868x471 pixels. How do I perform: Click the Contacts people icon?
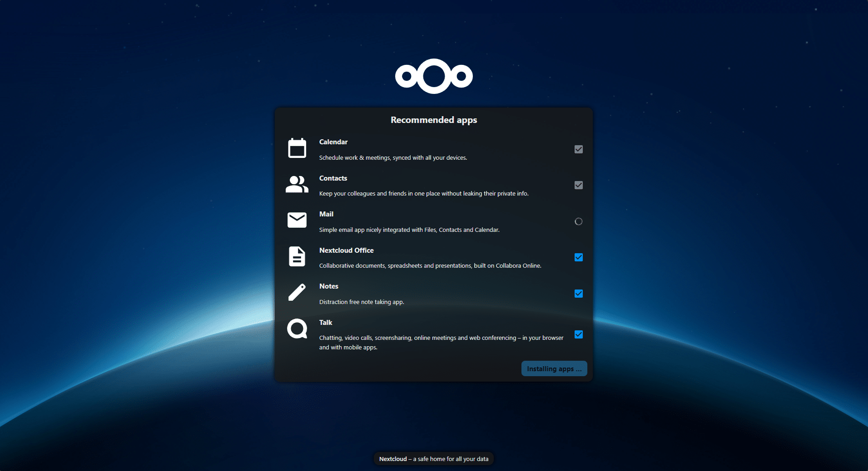point(297,184)
